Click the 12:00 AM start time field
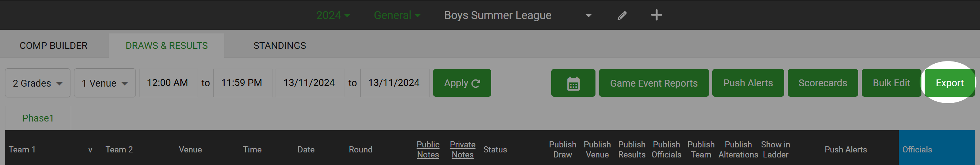Image resolution: width=980 pixels, height=165 pixels. pos(168,83)
